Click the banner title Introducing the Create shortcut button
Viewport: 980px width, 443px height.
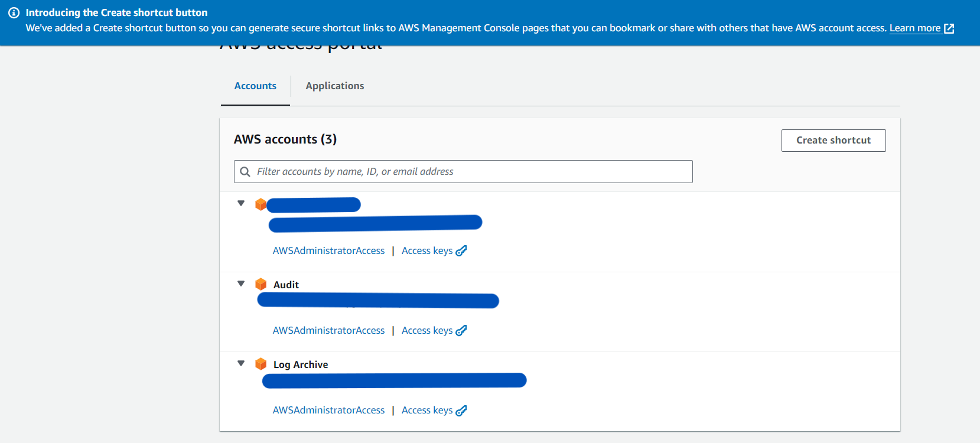(116, 12)
